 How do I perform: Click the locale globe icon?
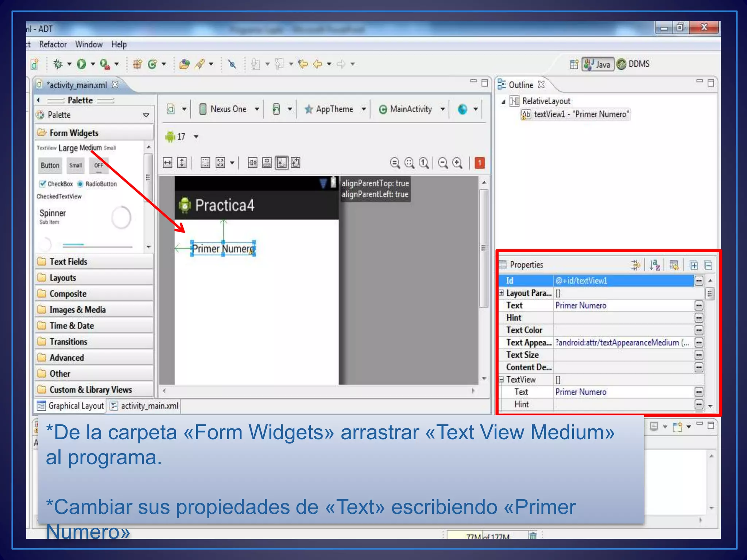462,109
